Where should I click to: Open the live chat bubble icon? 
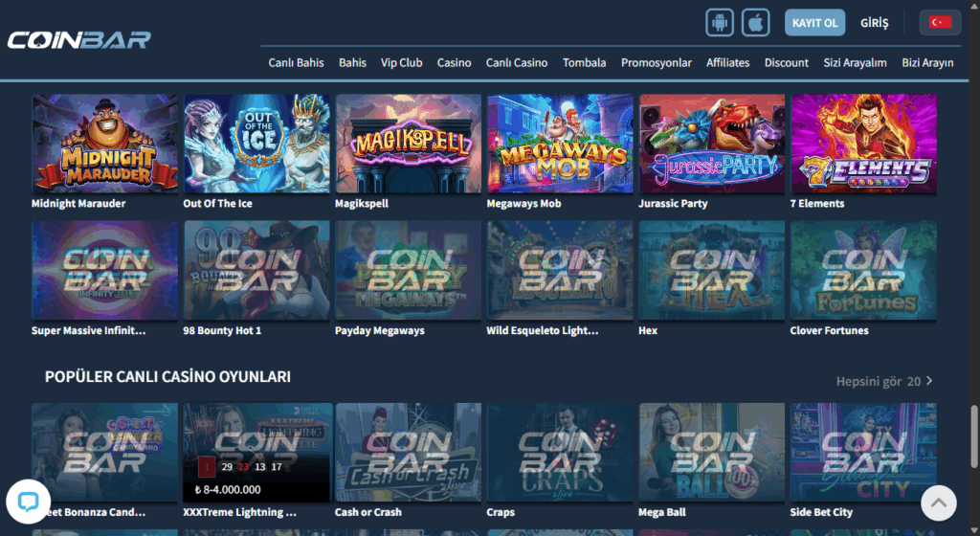click(28, 502)
